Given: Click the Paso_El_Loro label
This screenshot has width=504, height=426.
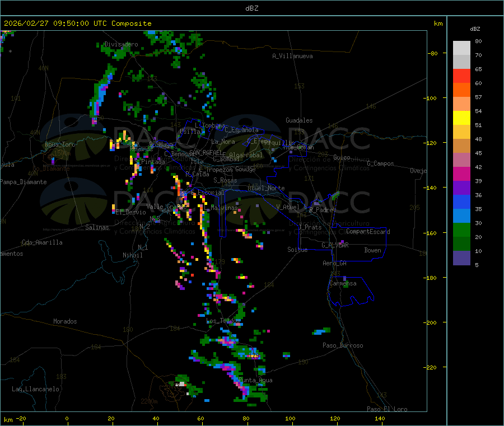Looking at the screenshot, I should (387, 409).
